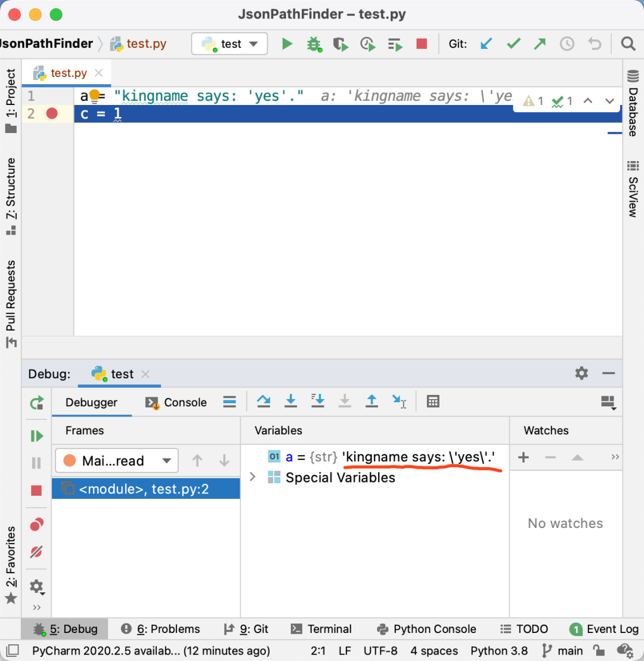The image size is (644, 661).
Task: Close the test.py editor tab
Action: [98, 73]
